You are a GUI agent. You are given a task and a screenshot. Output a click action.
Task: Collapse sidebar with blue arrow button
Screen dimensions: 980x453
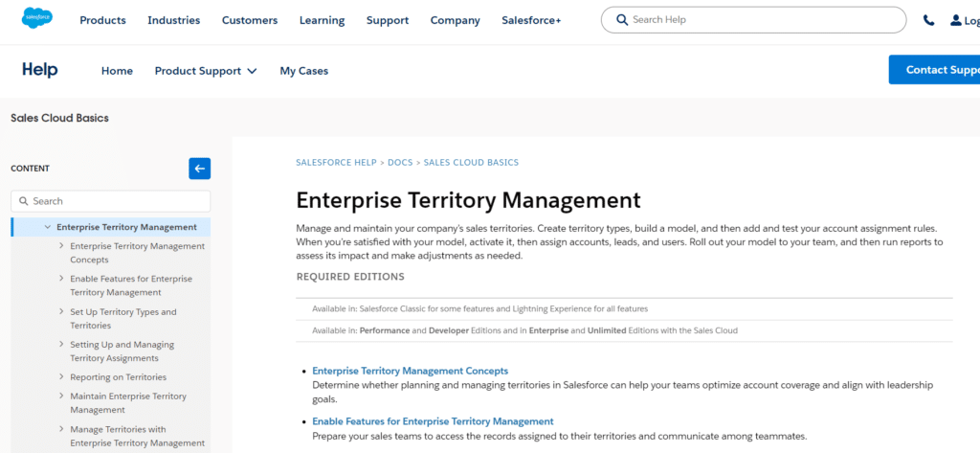pos(199,169)
